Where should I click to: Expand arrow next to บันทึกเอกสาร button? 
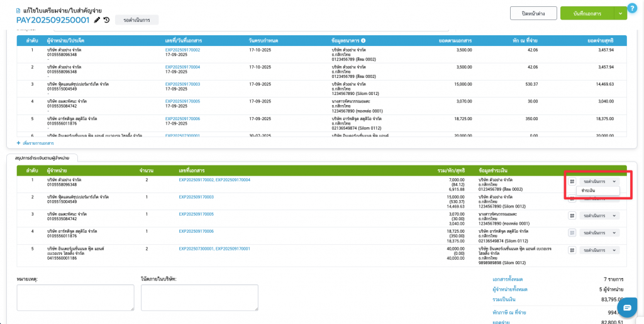tap(620, 13)
